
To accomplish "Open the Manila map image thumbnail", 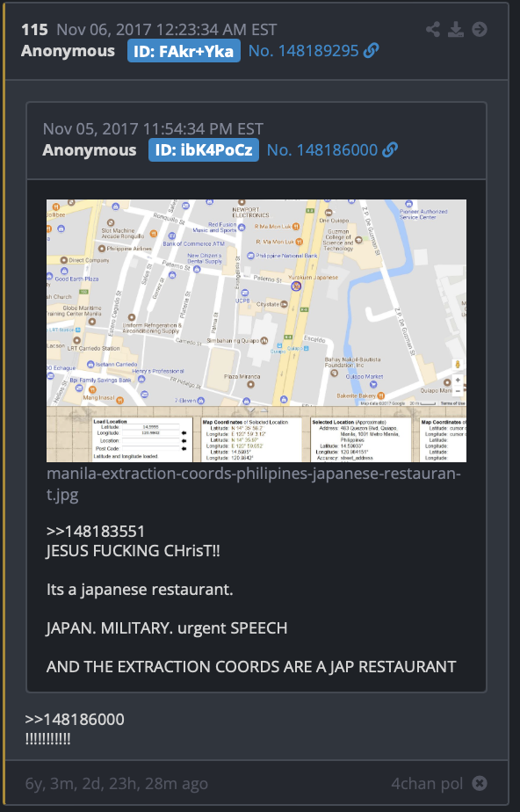I will pos(256,330).
